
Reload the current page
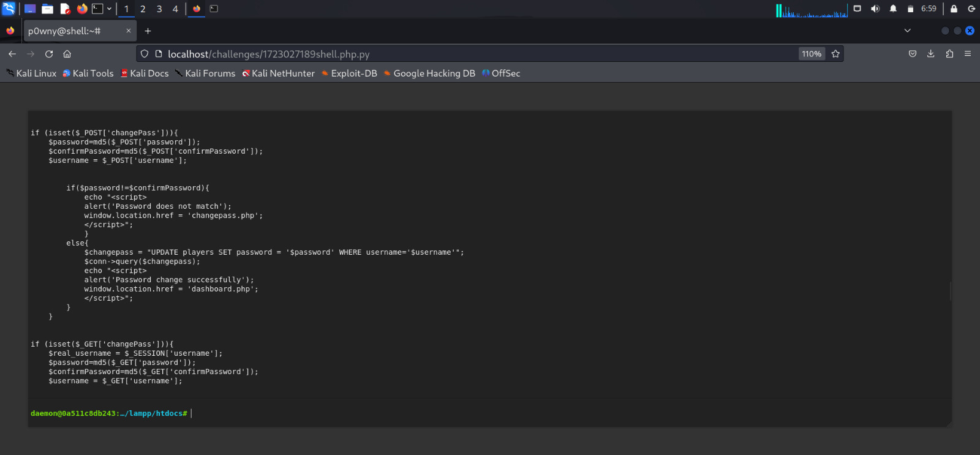(x=49, y=54)
